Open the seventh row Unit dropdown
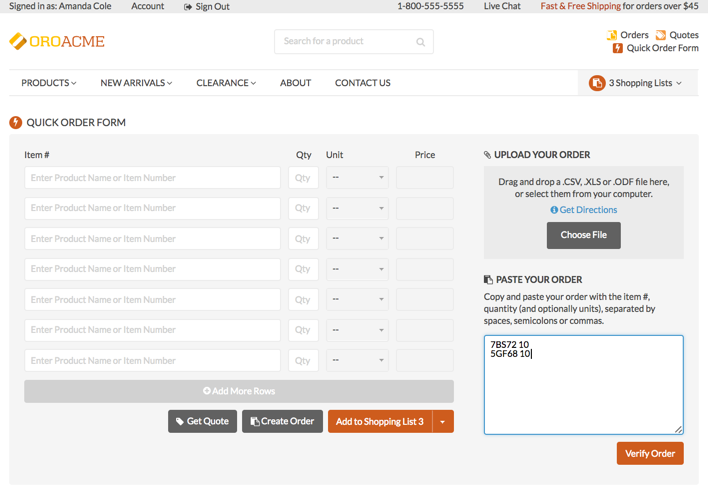The width and height of the screenshot is (708, 496). click(357, 360)
